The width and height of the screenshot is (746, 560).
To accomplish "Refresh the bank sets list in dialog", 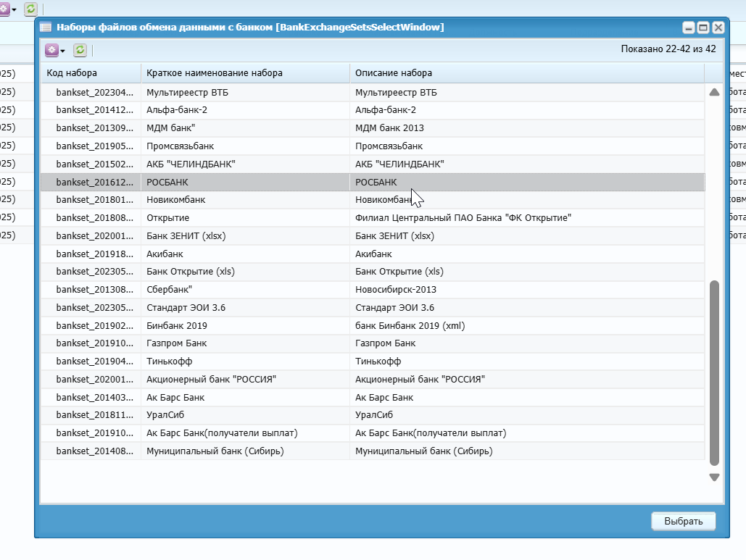I will 80,50.
